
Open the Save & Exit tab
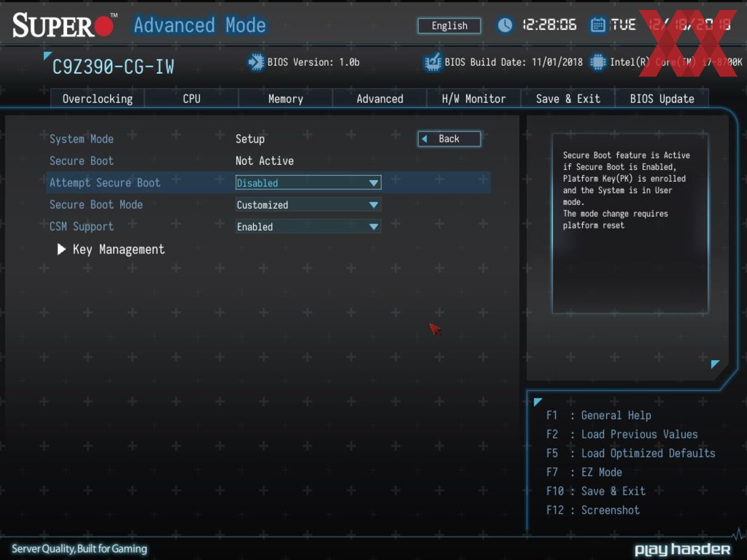point(568,99)
